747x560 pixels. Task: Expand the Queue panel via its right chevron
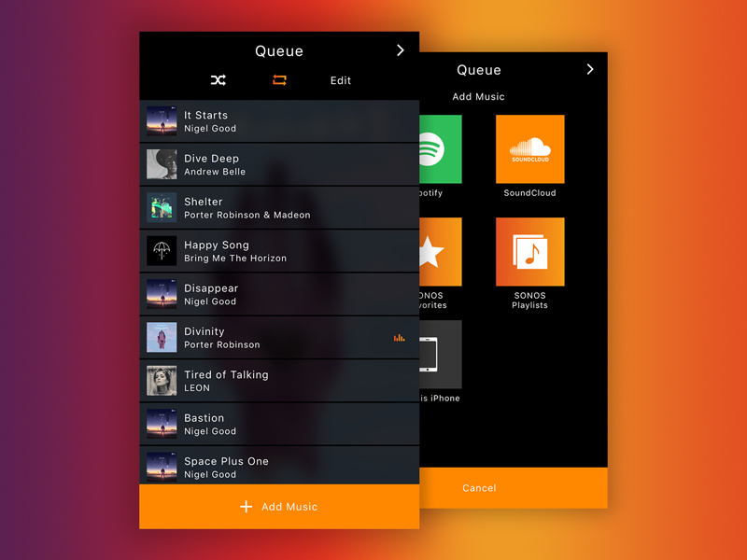click(400, 50)
